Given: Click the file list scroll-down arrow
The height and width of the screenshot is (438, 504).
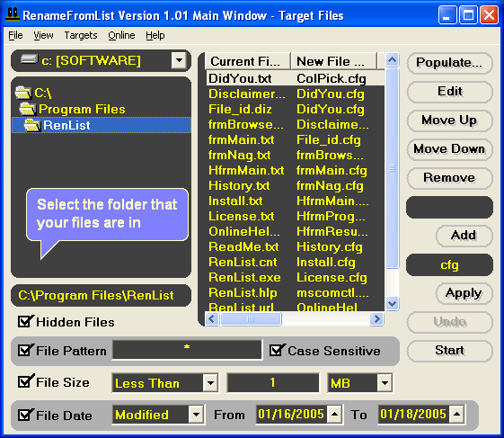Looking at the screenshot, I should 392,303.
